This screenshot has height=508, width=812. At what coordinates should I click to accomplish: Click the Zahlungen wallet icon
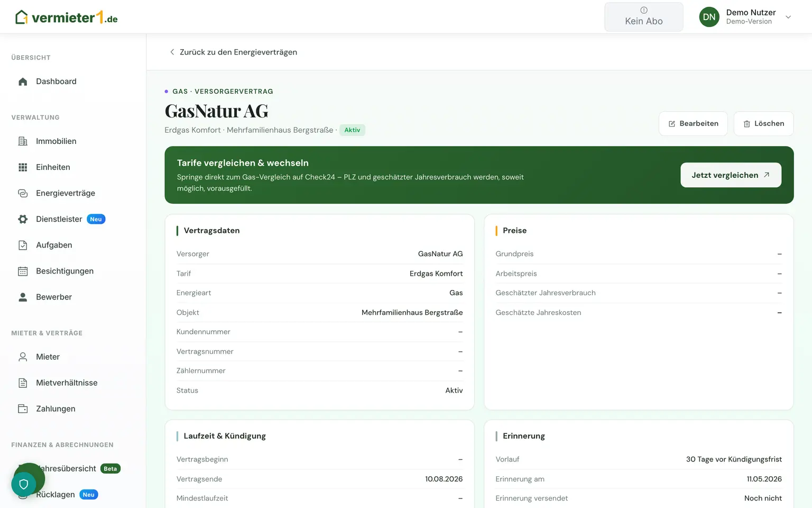point(23,409)
